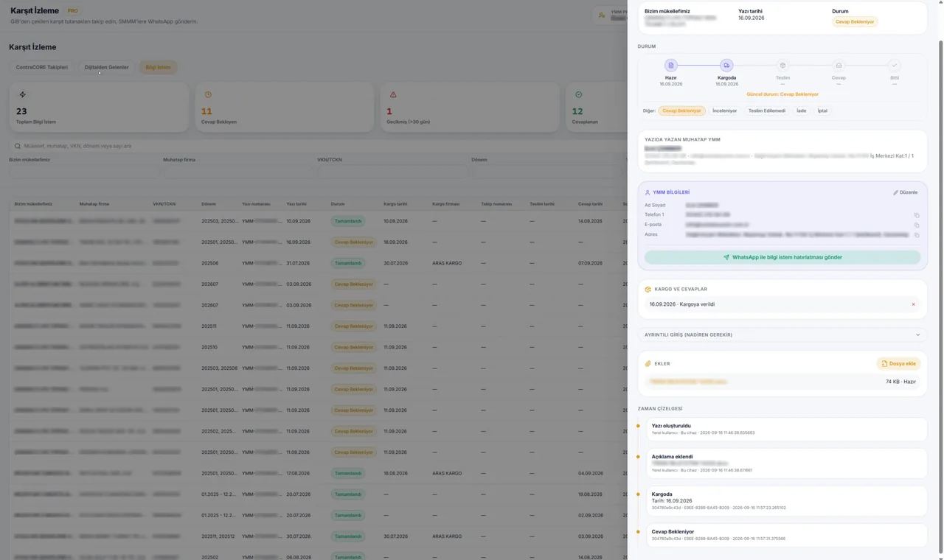Click the VKN/TCKN filter field
The image size is (944, 560).
tap(392, 172)
